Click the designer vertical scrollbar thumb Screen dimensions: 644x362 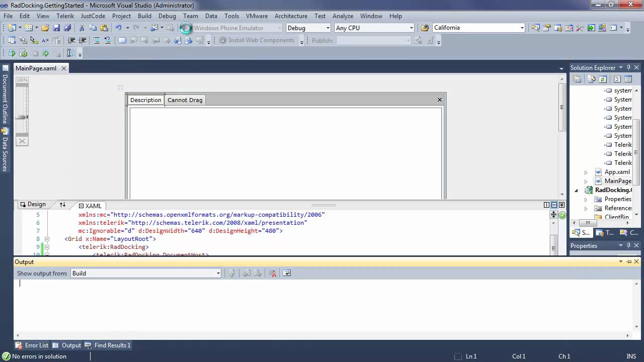pos(562,107)
